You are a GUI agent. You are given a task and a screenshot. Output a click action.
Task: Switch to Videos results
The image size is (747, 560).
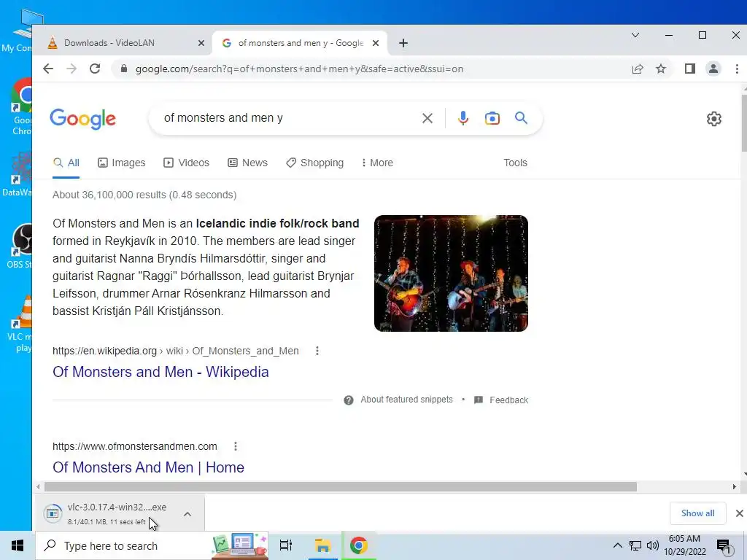(x=186, y=163)
